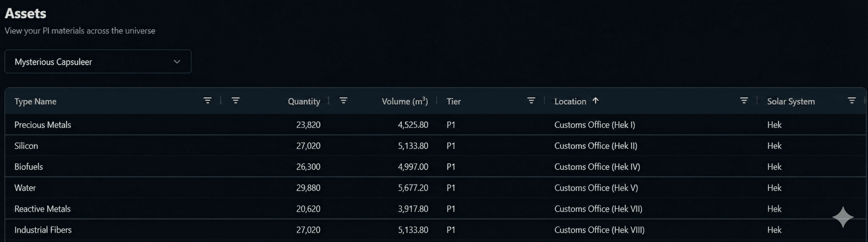Open the Type Name filter icon
The width and height of the screenshot is (868, 242).
coord(207,100)
